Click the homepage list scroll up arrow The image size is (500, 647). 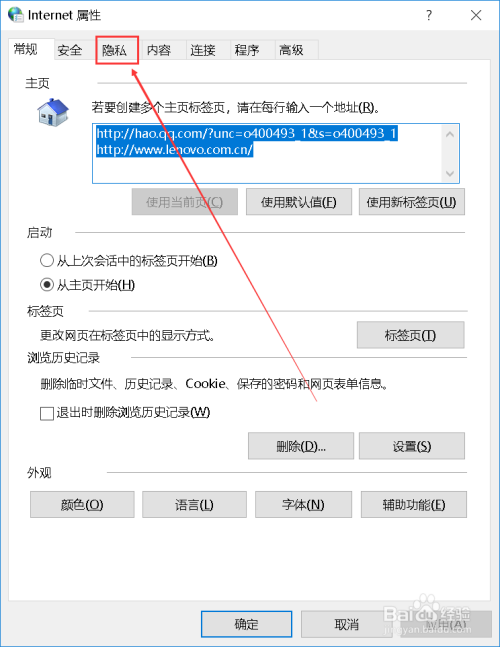[x=450, y=134]
